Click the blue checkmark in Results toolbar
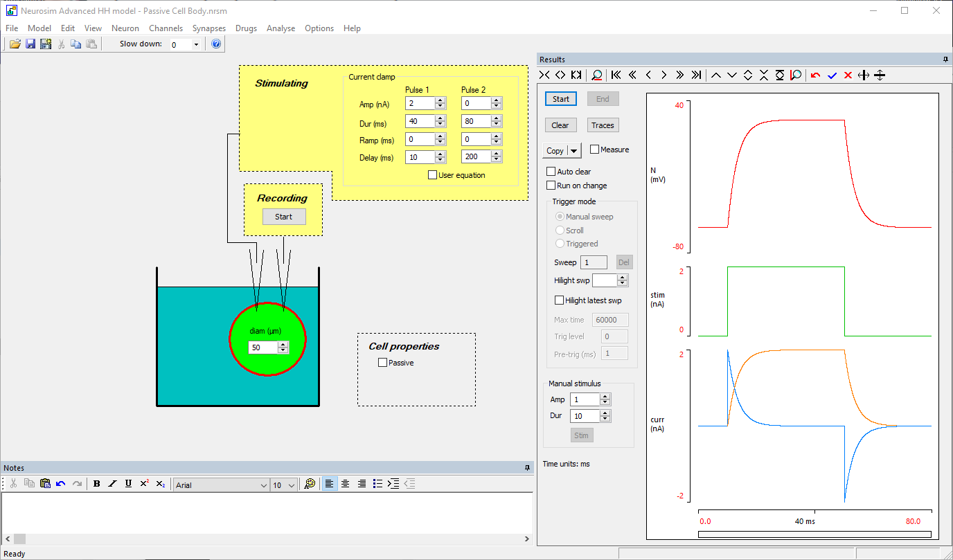This screenshot has height=560, width=953. pos(832,75)
